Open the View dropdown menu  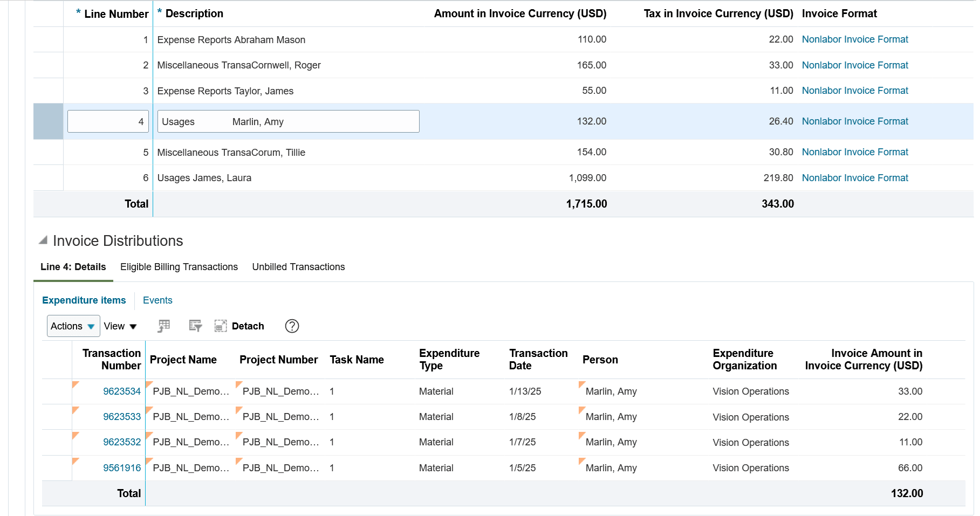point(120,326)
